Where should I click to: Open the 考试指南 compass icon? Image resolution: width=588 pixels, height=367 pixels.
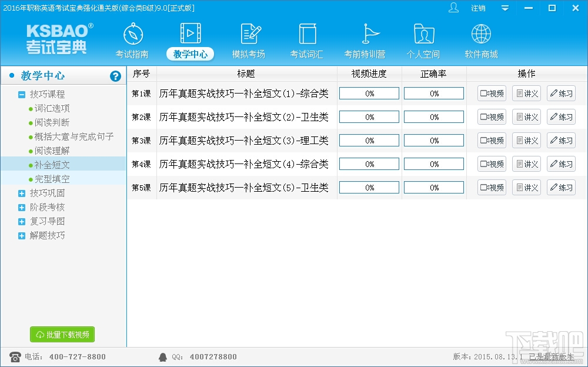133,34
